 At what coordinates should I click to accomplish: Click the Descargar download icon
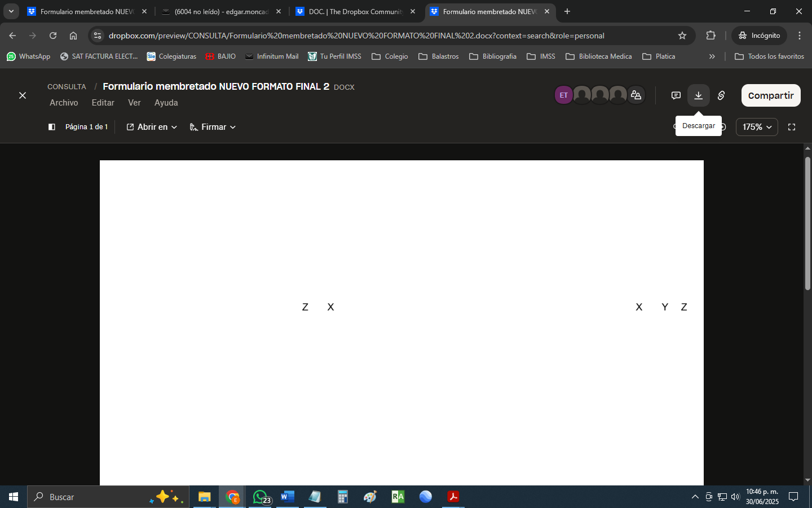[698, 95]
